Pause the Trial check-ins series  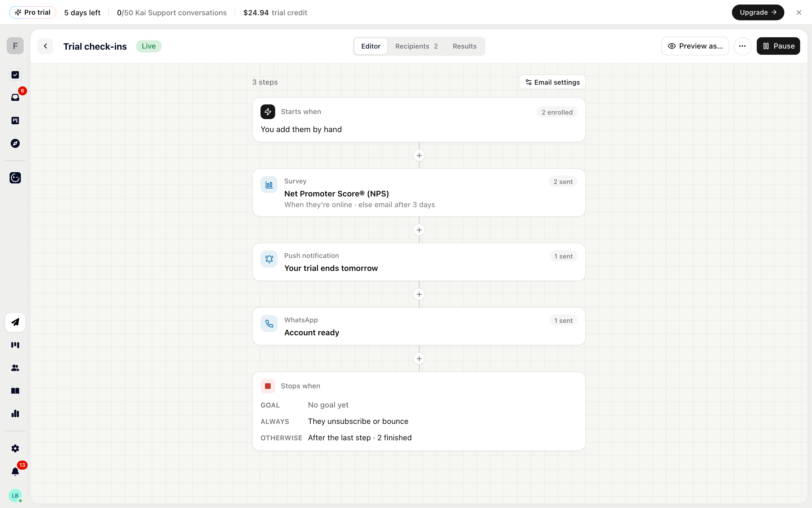(x=778, y=46)
